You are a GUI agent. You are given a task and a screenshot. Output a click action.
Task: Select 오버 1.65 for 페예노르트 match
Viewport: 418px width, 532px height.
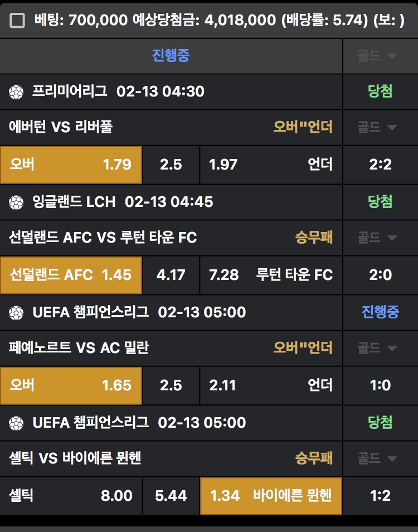[x=71, y=385]
